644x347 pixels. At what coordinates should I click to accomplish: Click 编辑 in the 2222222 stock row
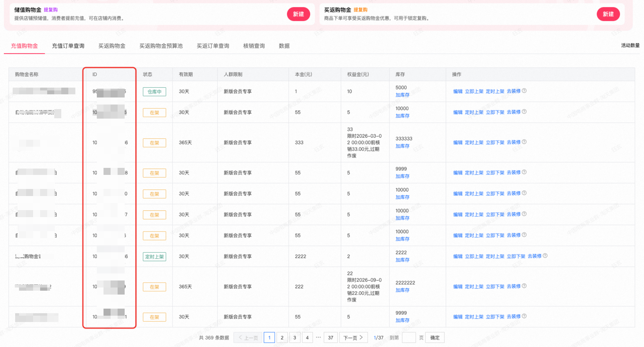click(x=458, y=287)
